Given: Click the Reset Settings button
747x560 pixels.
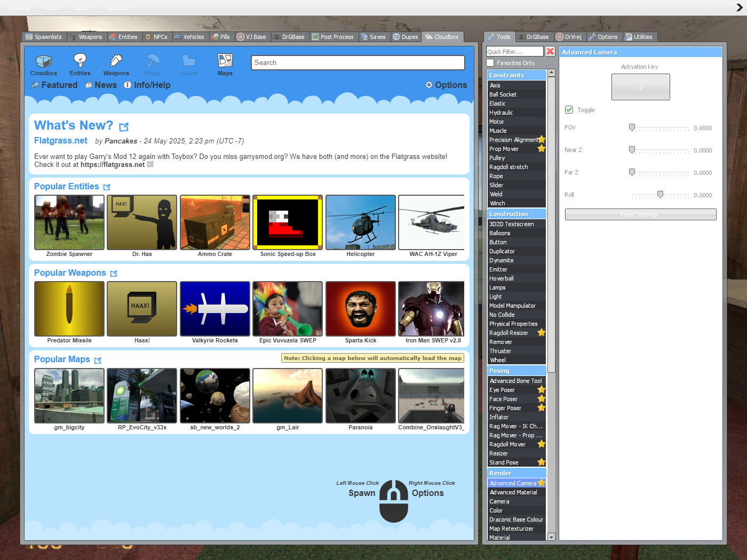Looking at the screenshot, I should click(x=640, y=214).
